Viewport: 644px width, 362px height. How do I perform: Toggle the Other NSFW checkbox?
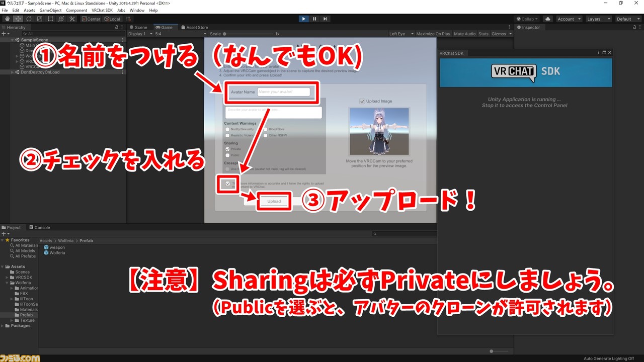265,135
